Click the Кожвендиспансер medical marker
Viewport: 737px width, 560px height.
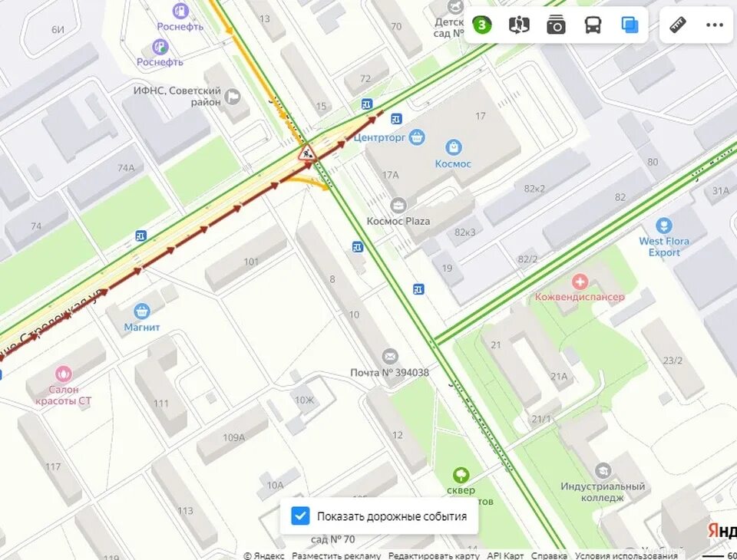[x=580, y=282]
